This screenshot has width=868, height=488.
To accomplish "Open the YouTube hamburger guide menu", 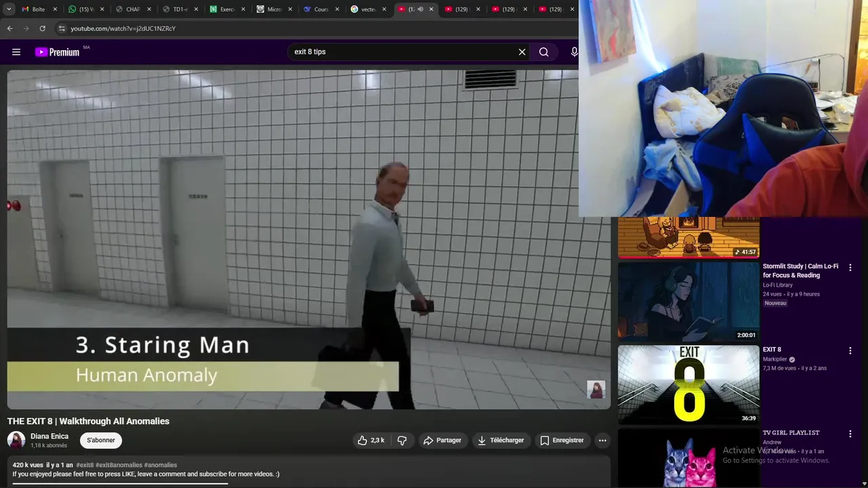I will pos(16,52).
